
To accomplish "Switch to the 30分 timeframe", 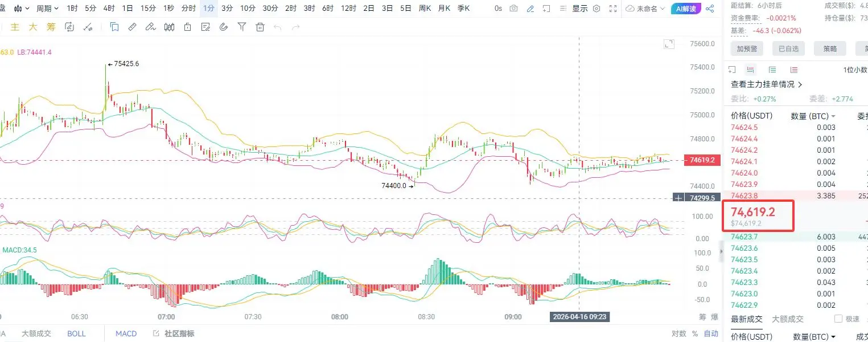I will [x=270, y=9].
